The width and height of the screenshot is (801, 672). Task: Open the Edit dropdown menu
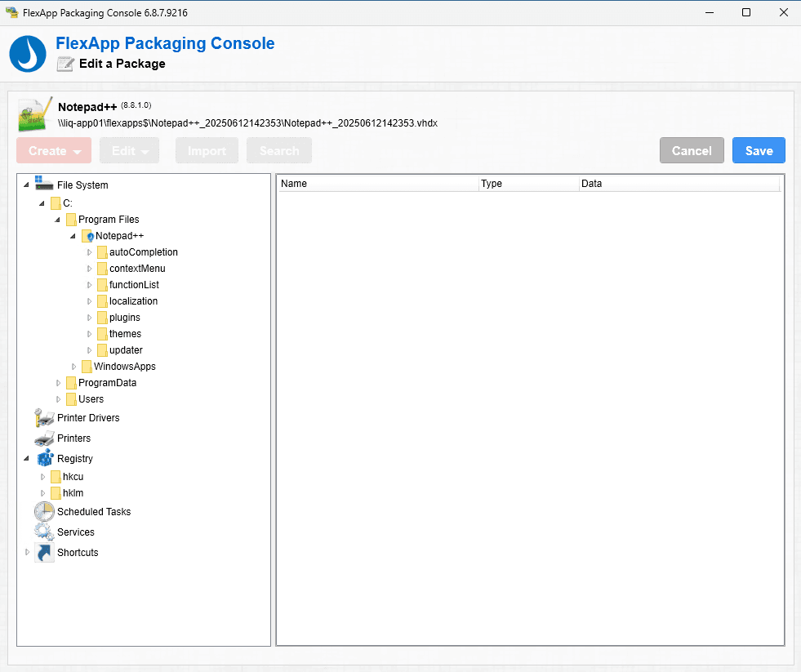pyautogui.click(x=129, y=151)
